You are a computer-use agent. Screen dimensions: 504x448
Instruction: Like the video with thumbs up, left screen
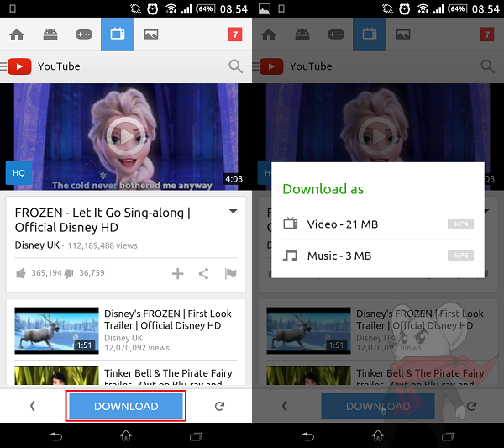(21, 274)
